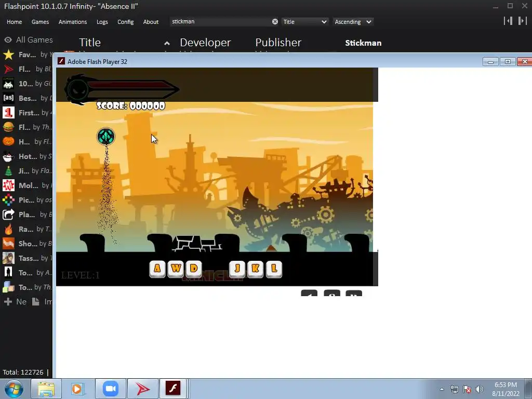Click the Title column sort arrow
The height and width of the screenshot is (399, 532).
tap(167, 43)
